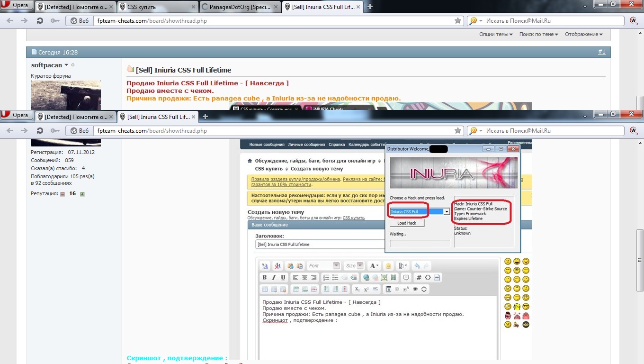Expand the Поиск по теме dropdown

538,34
